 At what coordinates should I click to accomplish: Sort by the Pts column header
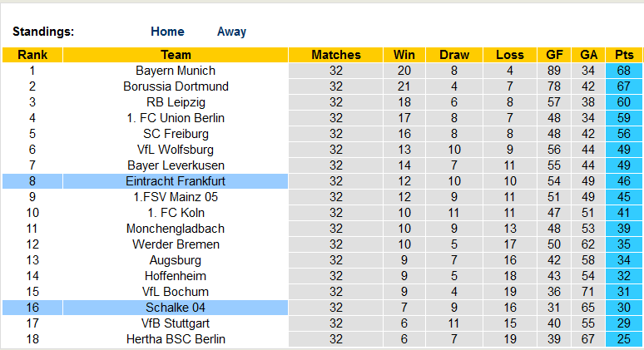coord(624,55)
